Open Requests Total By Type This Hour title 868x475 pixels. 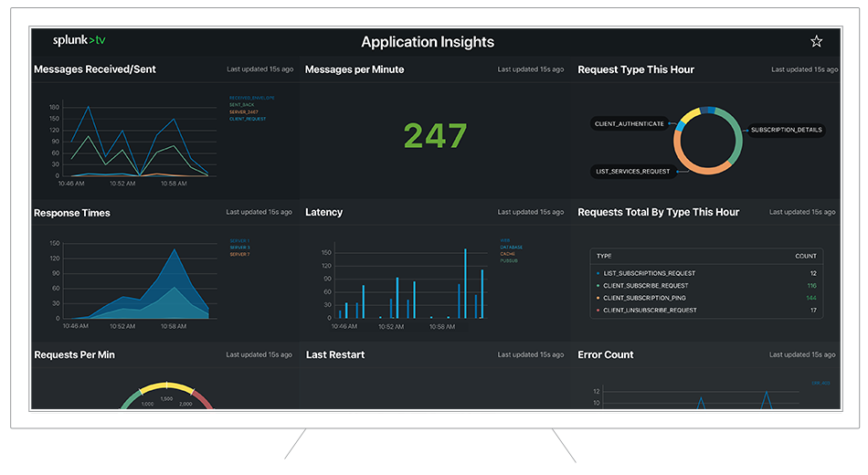(658, 212)
